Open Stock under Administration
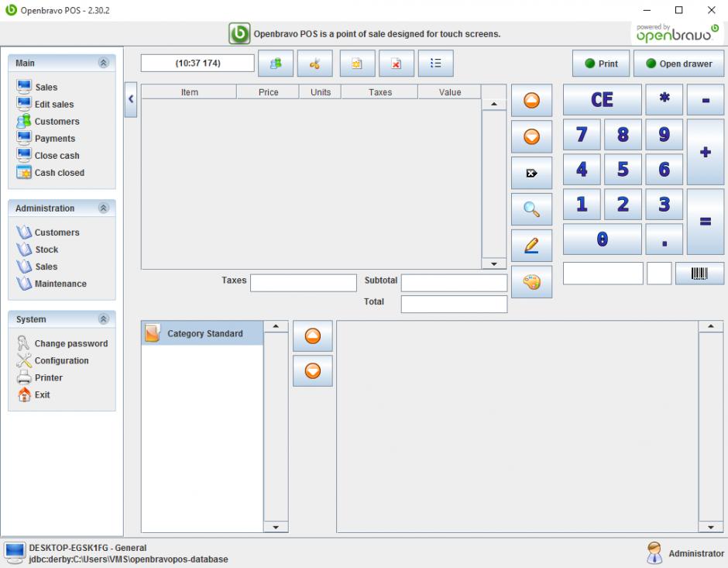The height and width of the screenshot is (568, 728). pos(37,250)
